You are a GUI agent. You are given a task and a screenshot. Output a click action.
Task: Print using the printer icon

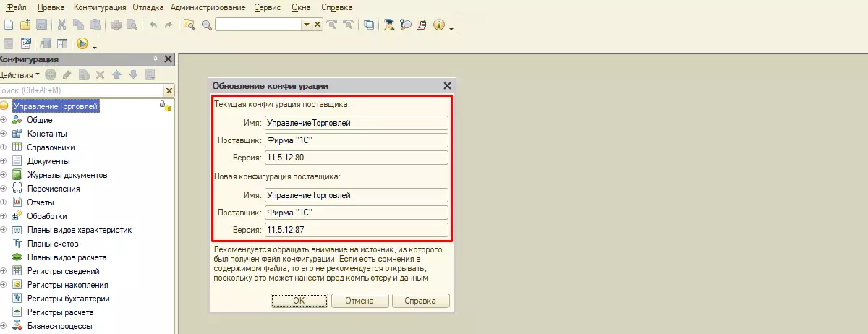[x=116, y=25]
